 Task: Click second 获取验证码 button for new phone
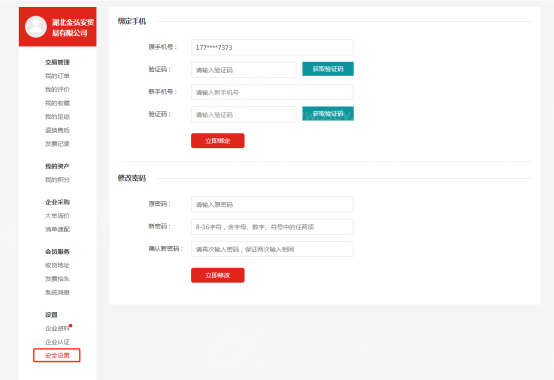[328, 114]
